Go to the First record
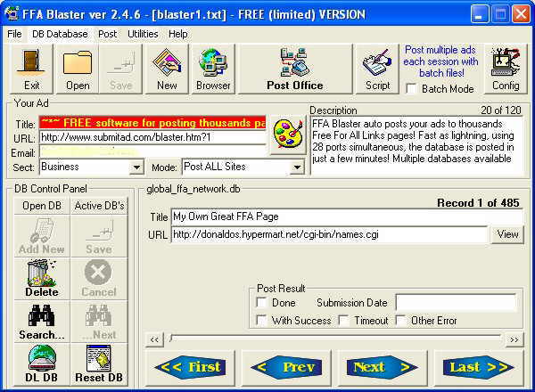Viewport: 535px width, 392px height. click(191, 367)
